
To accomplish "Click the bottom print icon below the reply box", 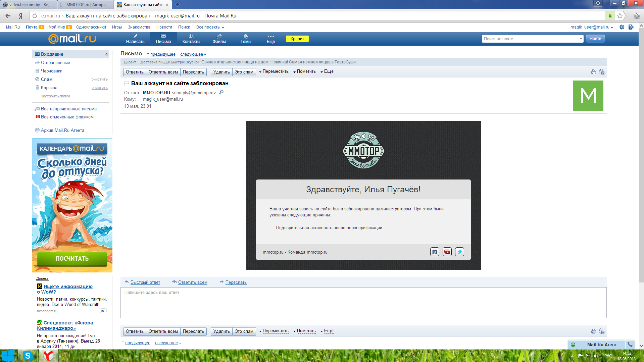I will pos(593,331).
